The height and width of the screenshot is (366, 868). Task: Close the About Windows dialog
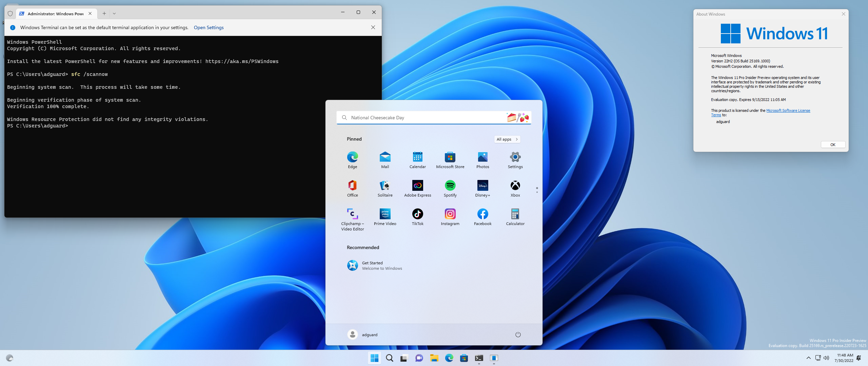843,14
